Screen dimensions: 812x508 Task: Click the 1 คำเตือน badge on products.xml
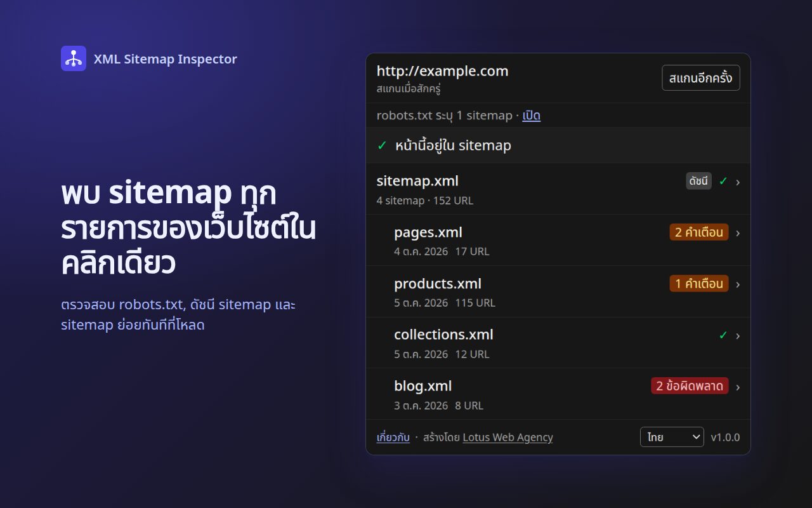tap(699, 283)
